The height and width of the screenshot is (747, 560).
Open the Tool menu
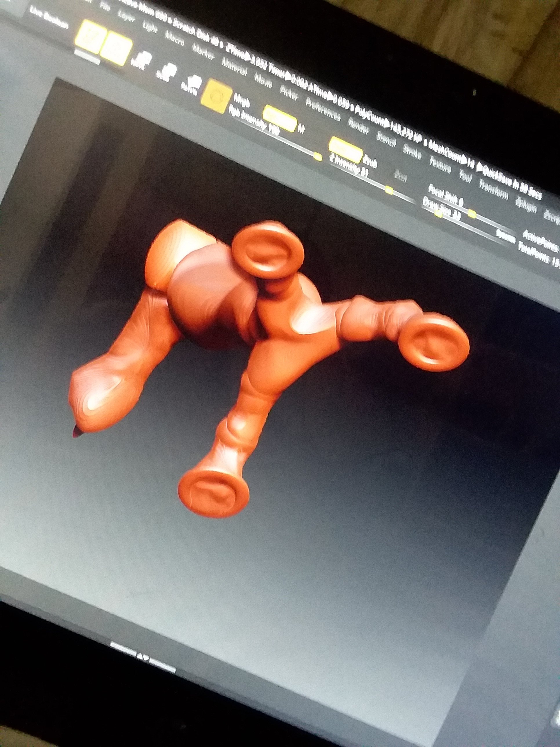(466, 176)
